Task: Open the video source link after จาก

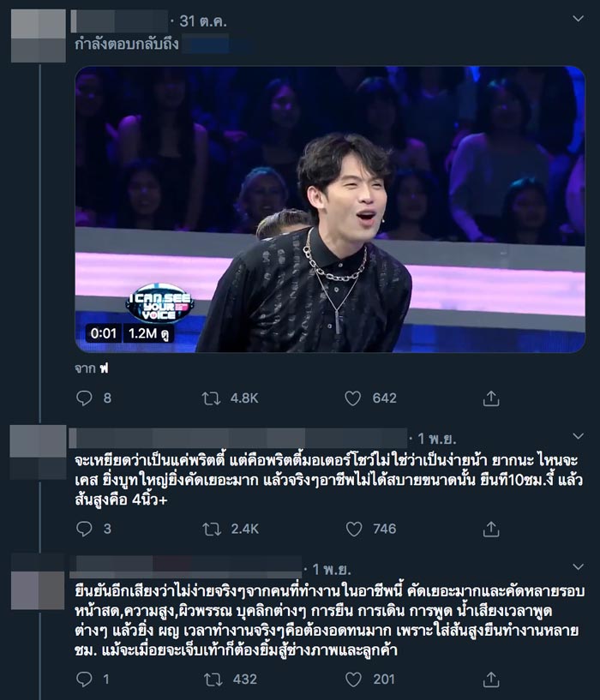Action: coord(104,368)
